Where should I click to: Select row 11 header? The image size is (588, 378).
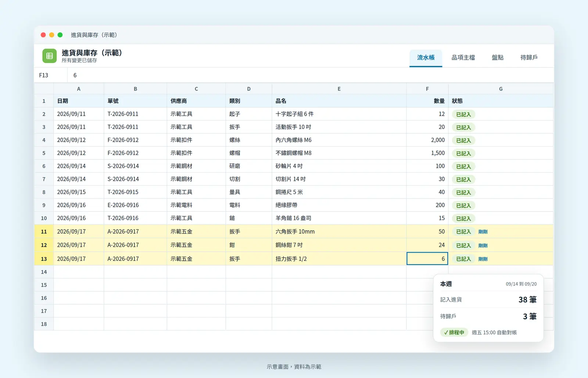pos(44,231)
